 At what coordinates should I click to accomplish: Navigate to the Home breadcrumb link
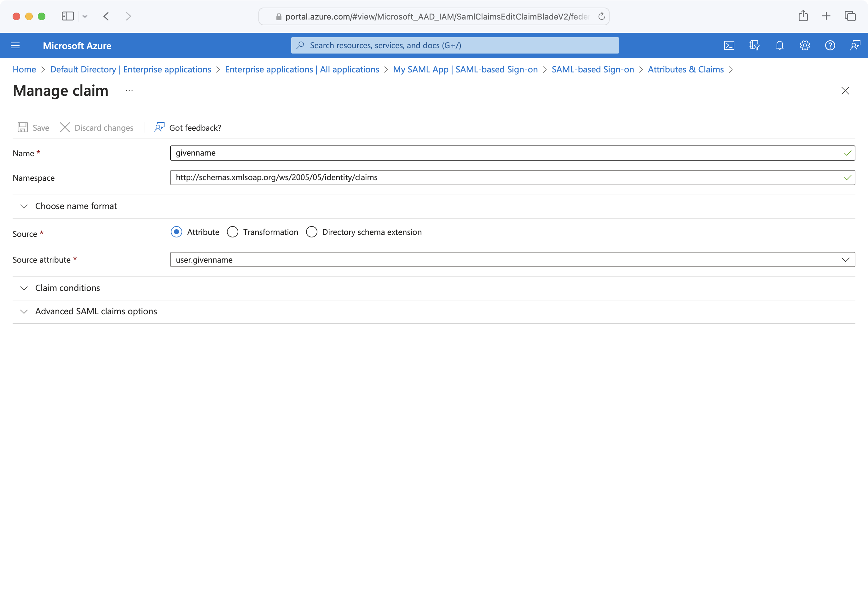pos(24,69)
